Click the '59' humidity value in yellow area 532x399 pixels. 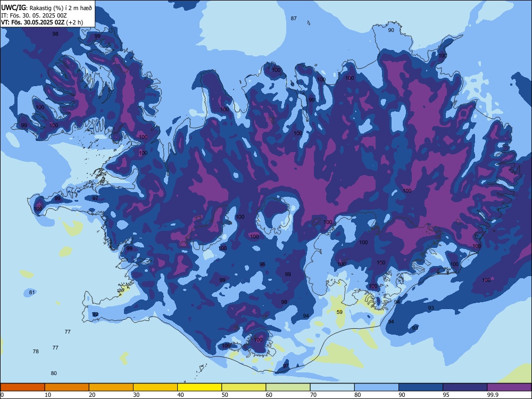(x=339, y=312)
